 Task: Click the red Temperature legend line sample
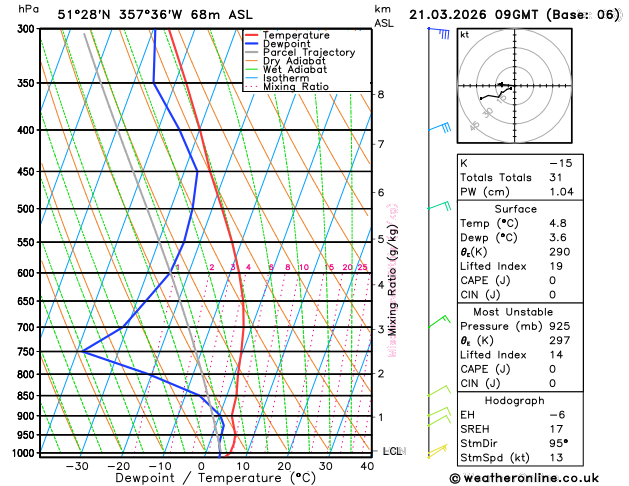pyautogui.click(x=252, y=35)
